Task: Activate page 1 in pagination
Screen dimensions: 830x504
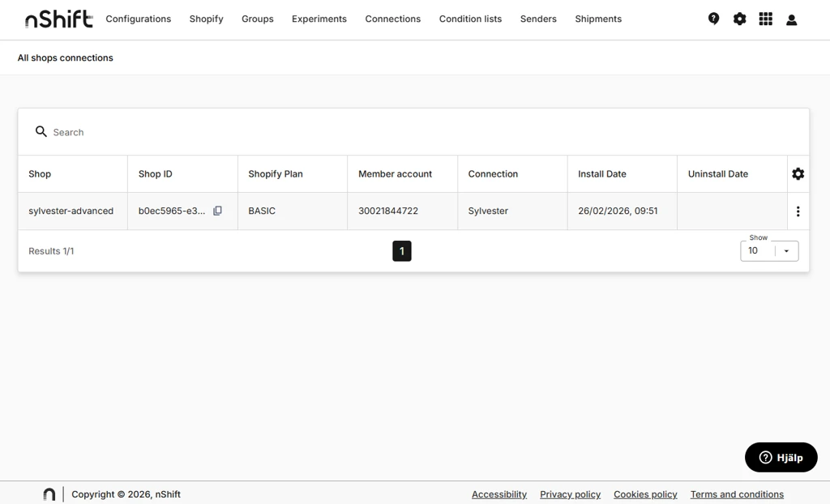Action: coord(402,250)
